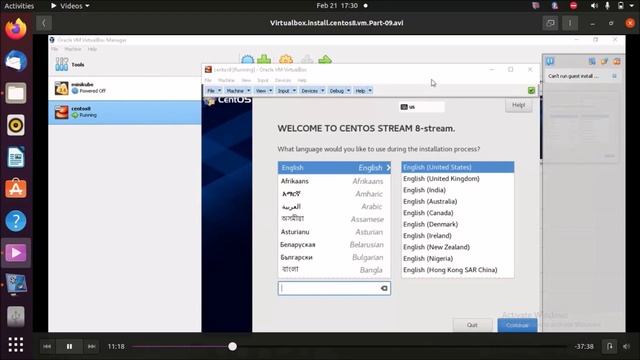Open Firefox from the dock
This screenshot has height=360, width=640.
coord(16,29)
